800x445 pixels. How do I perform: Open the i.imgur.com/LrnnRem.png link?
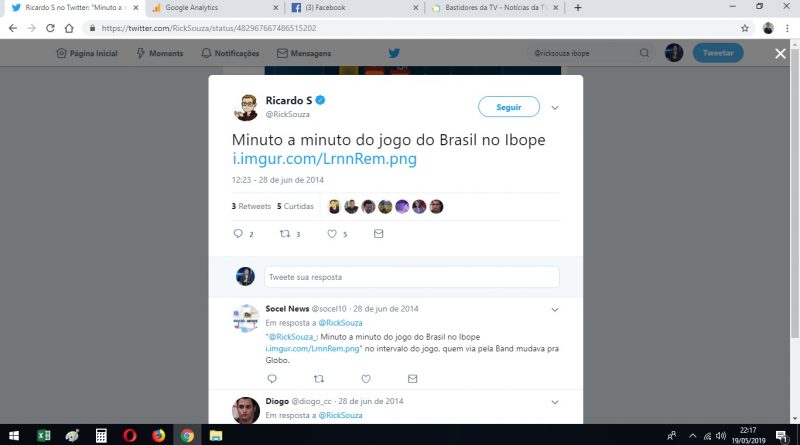[324, 159]
